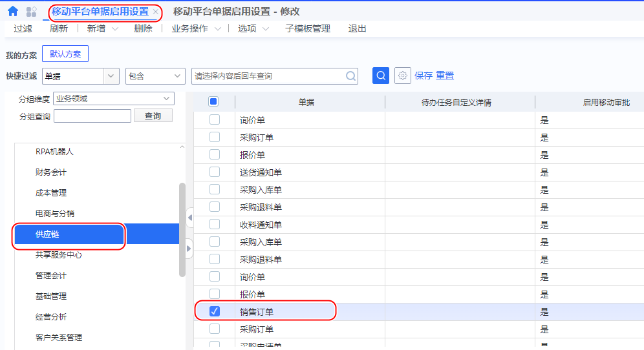
Task: Click the home icon in the tab bar
Action: coord(13,12)
